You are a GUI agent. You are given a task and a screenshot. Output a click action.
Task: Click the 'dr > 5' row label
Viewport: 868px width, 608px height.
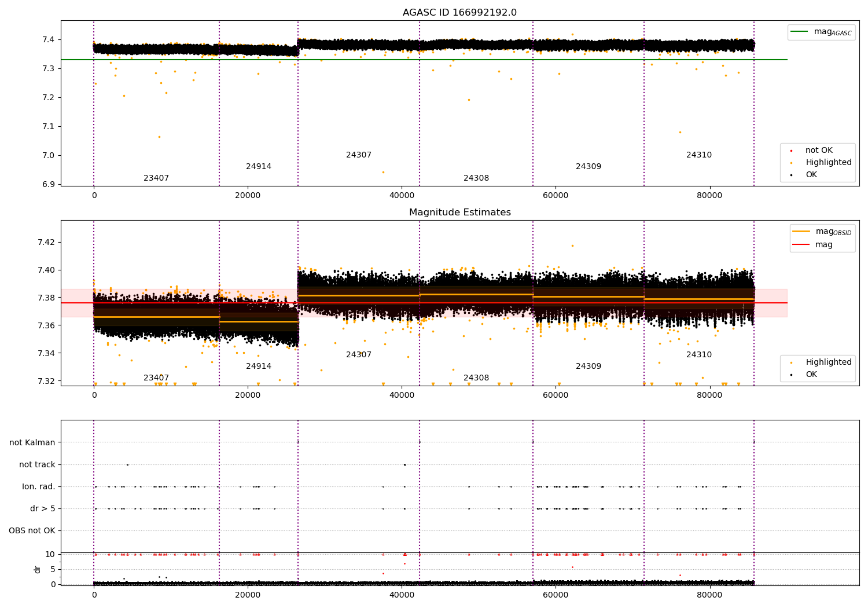(x=43, y=509)
